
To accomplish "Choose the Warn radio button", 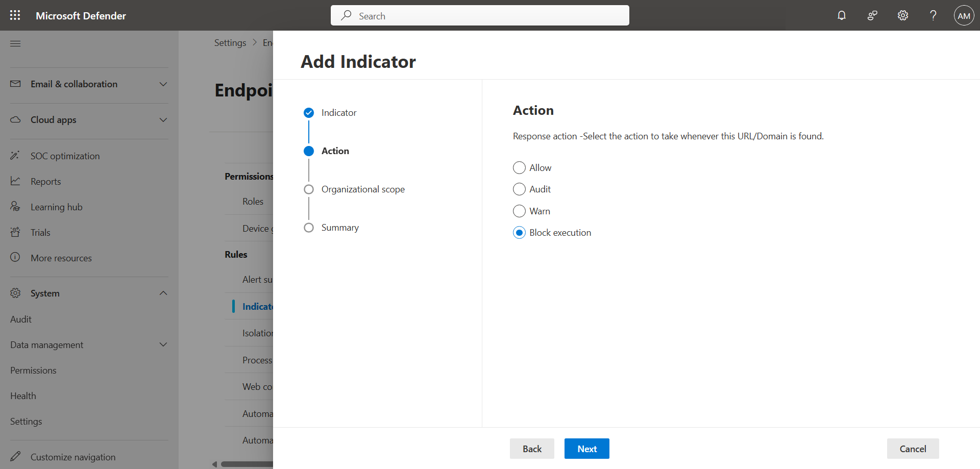I will click(x=519, y=211).
